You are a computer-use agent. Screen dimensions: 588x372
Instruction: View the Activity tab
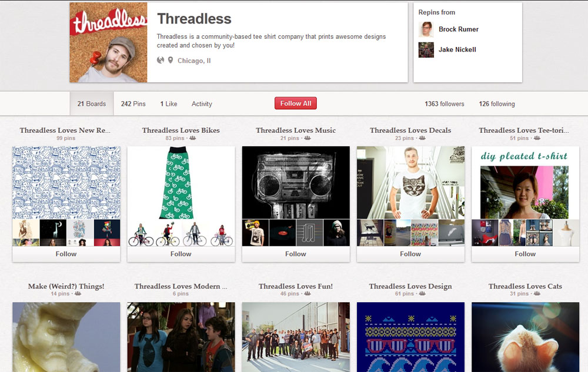202,104
